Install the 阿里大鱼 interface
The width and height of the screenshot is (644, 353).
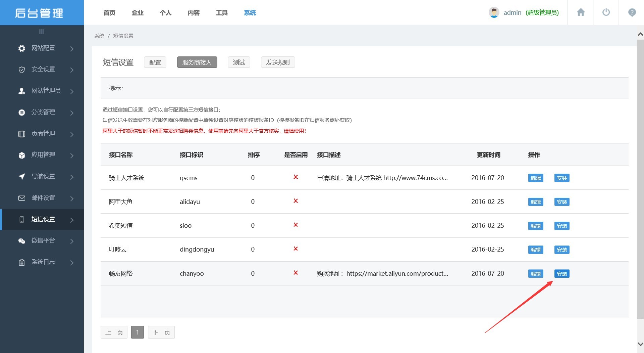562,202
